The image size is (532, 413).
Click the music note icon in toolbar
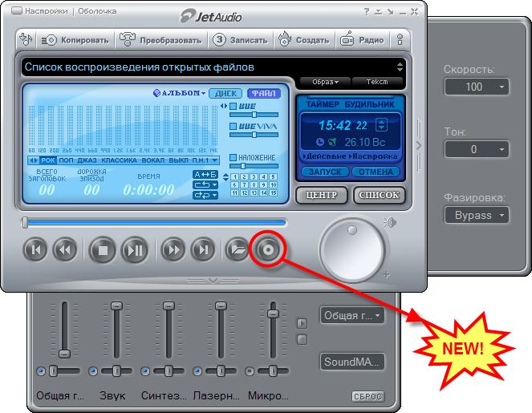26,39
